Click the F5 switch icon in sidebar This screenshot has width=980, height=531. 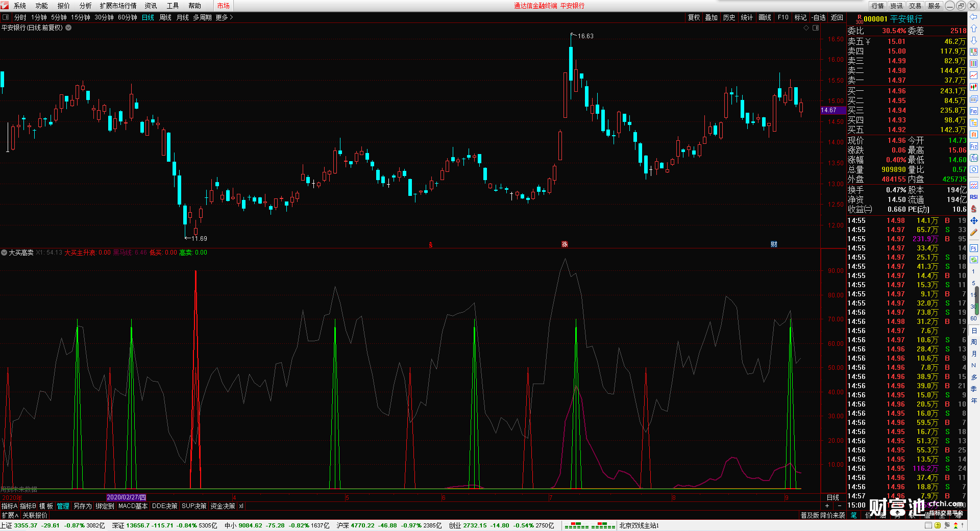tap(973, 248)
